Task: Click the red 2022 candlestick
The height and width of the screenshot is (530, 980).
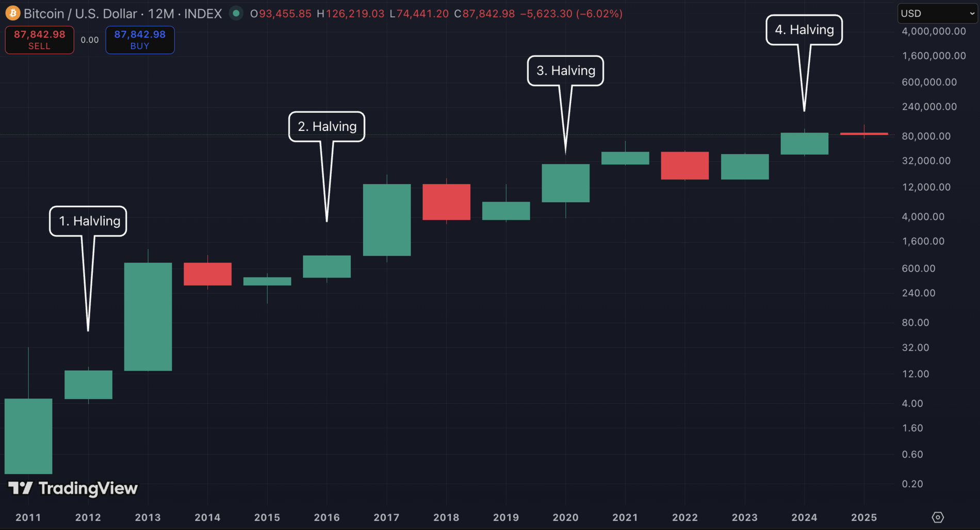Action: tap(685, 165)
